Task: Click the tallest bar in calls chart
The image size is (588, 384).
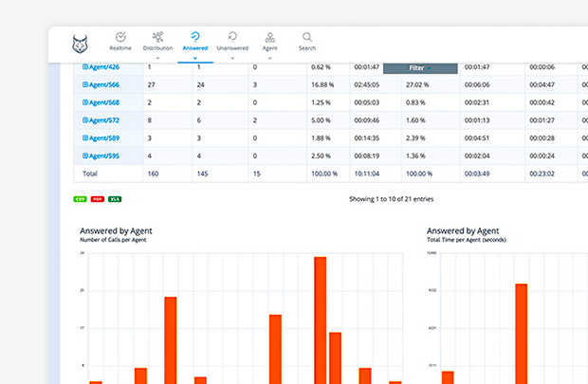Action: point(321,320)
